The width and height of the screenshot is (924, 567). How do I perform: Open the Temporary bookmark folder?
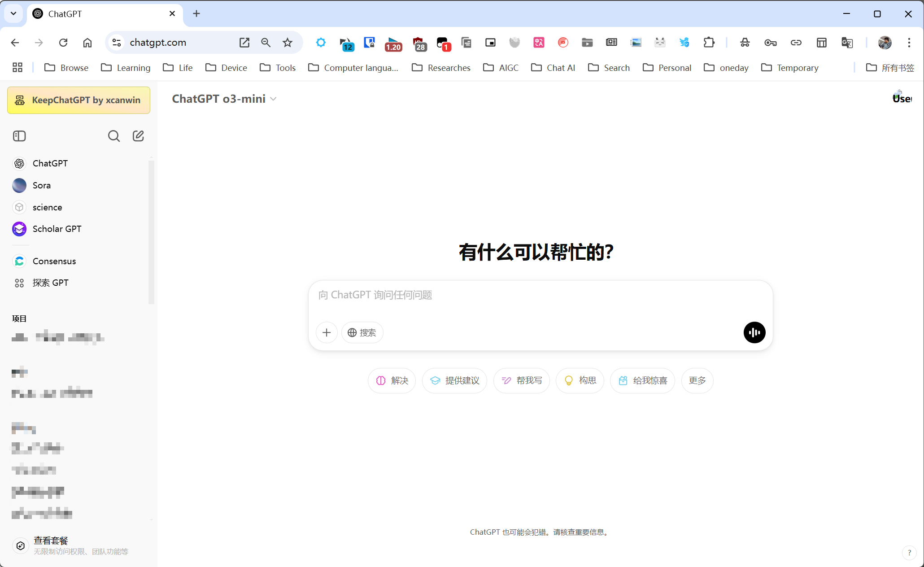click(x=789, y=68)
